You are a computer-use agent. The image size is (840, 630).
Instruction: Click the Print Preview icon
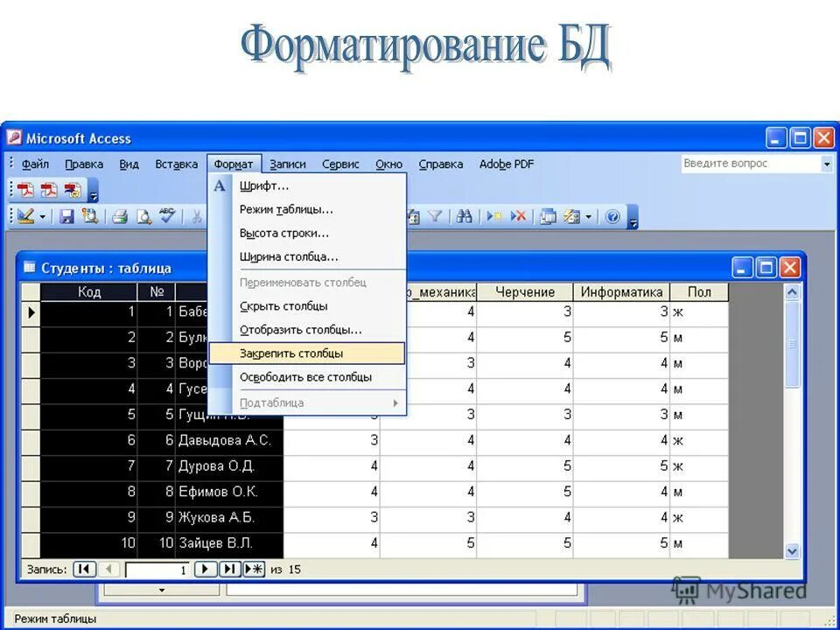point(143,216)
